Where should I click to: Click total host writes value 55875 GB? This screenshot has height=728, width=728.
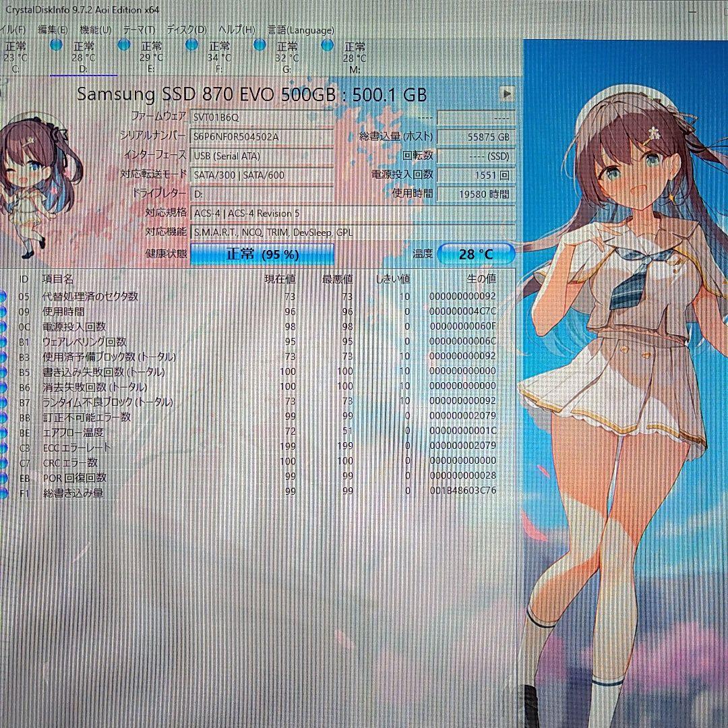(x=477, y=137)
